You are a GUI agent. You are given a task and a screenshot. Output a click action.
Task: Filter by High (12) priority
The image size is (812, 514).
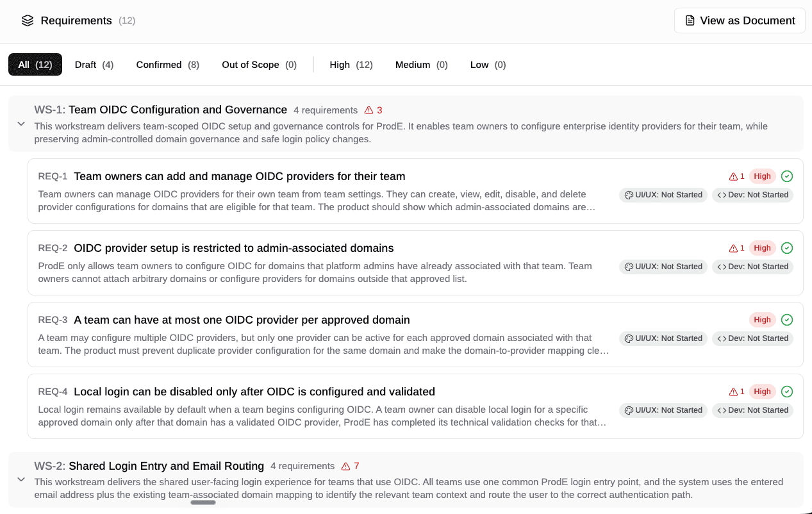[x=351, y=65]
